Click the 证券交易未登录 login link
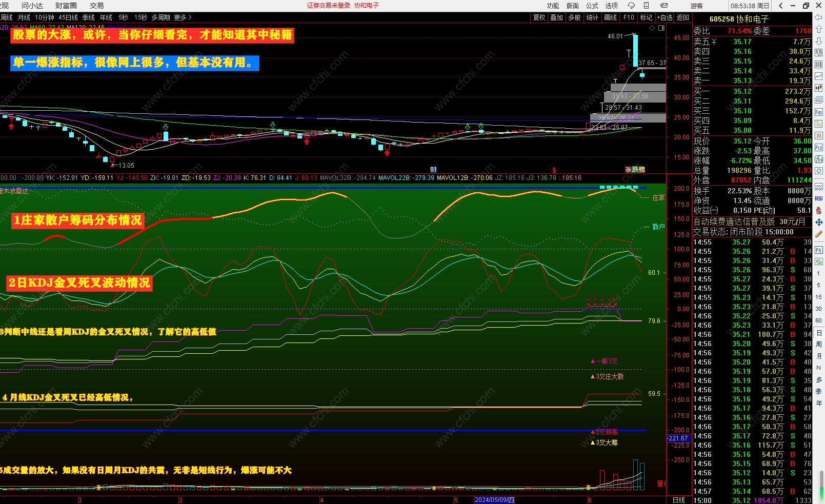 (329, 6)
